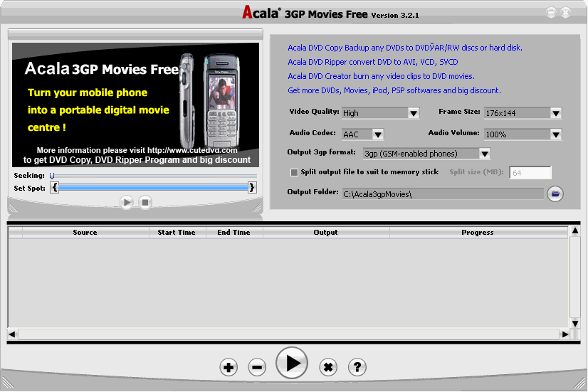Expand the Frame Size dropdown
Viewport: 588px width, 392px height.
pyautogui.click(x=556, y=113)
